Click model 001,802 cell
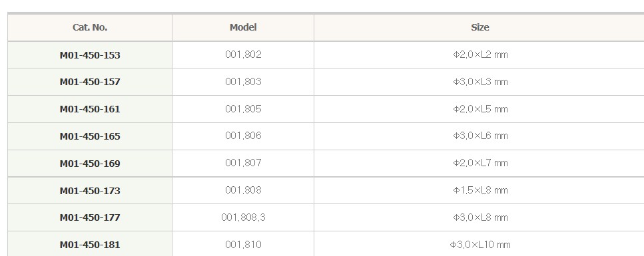644x256 pixels. click(x=243, y=55)
